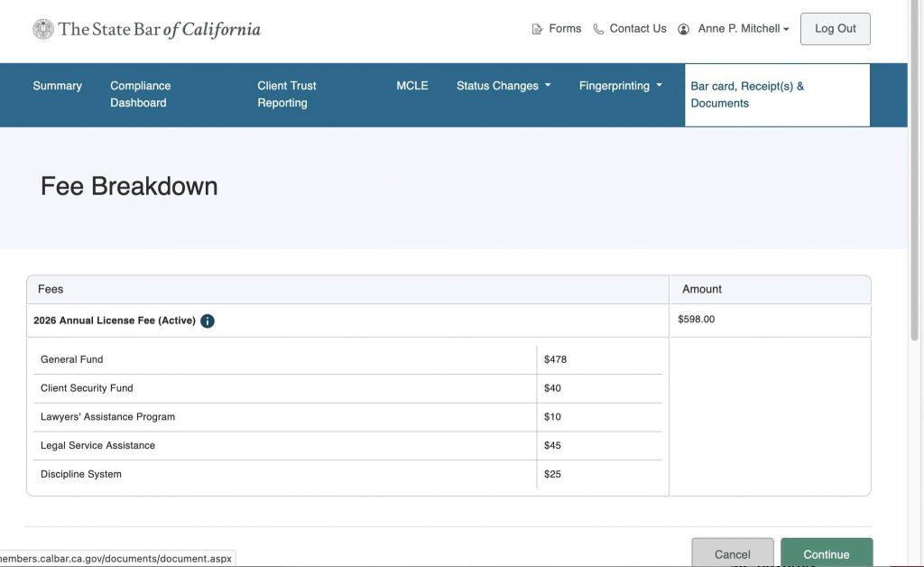The height and width of the screenshot is (567, 924).
Task: Click the Cancel button
Action: 732,553
